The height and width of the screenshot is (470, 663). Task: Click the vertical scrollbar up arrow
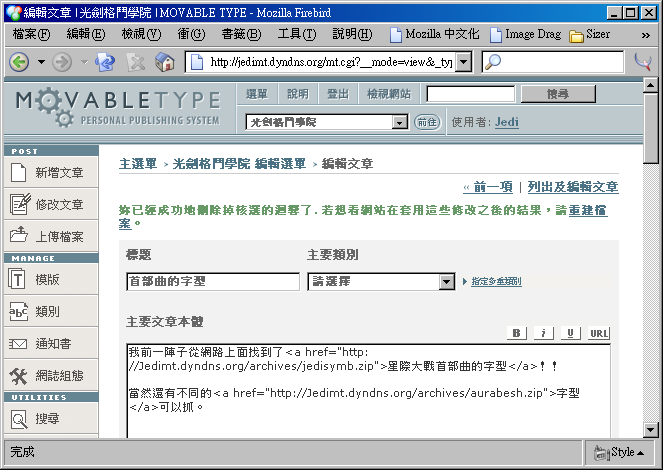[x=650, y=85]
